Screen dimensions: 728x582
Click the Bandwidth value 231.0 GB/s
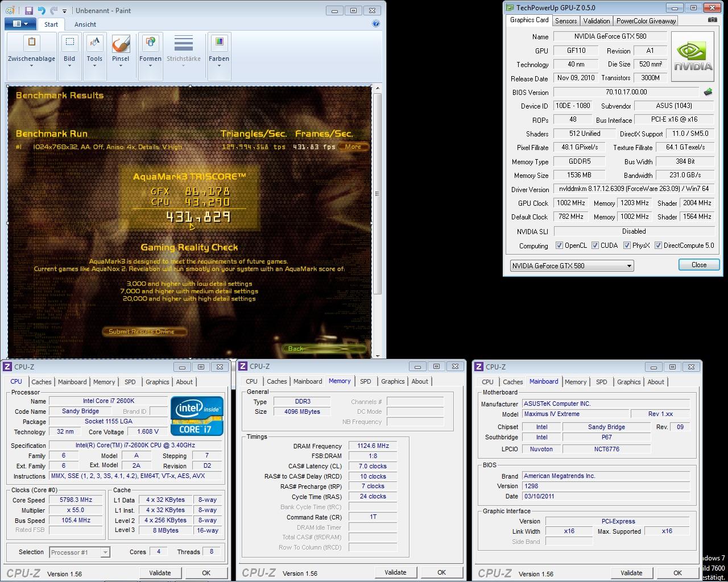pos(685,176)
